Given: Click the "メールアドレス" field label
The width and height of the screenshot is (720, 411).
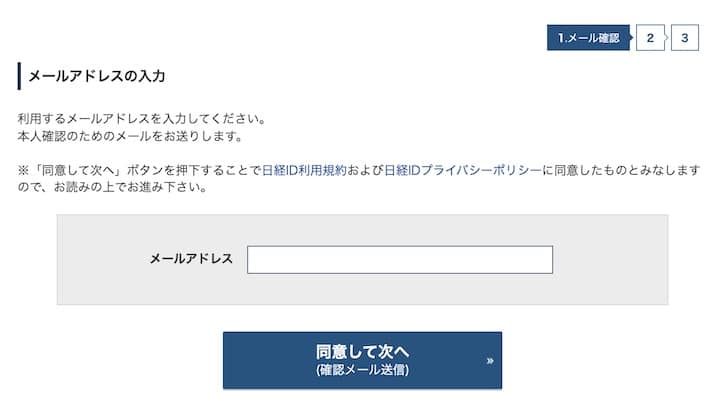Looking at the screenshot, I should (x=191, y=259).
